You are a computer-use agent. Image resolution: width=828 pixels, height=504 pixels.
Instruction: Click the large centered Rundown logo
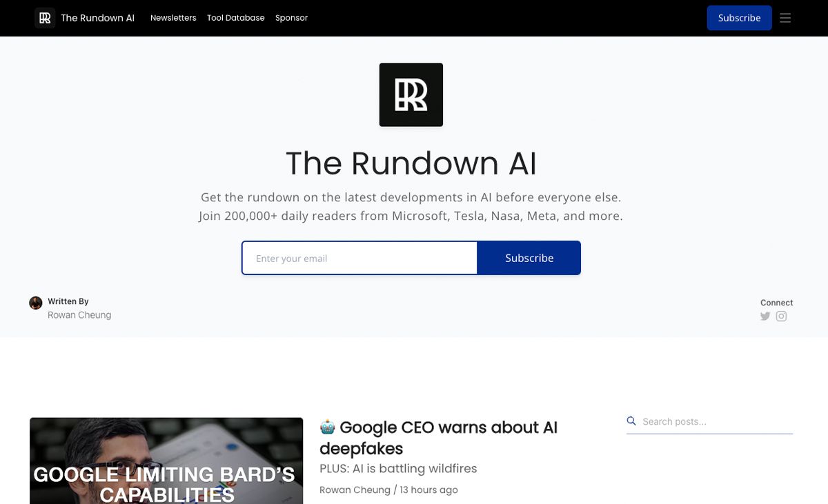point(411,95)
